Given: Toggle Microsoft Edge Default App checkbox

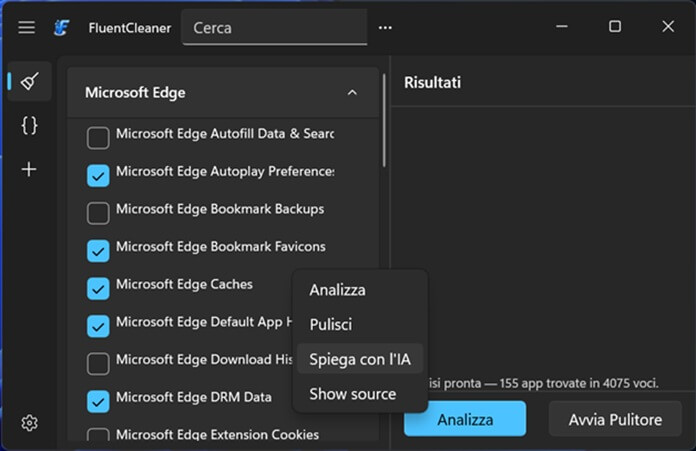Looking at the screenshot, I should click(x=98, y=326).
